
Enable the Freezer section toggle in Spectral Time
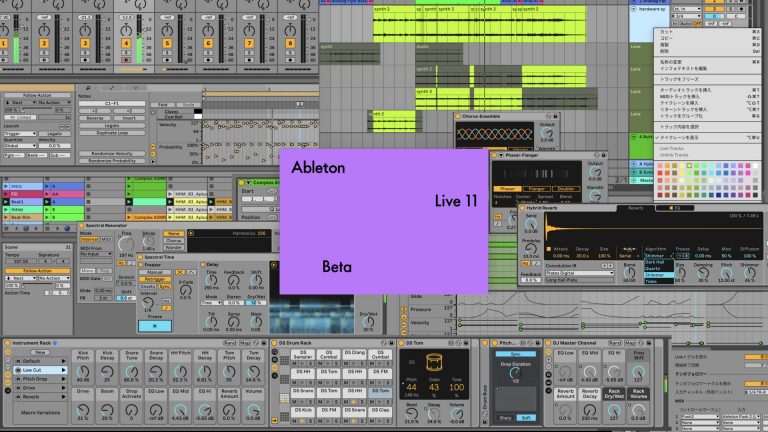click(x=141, y=265)
